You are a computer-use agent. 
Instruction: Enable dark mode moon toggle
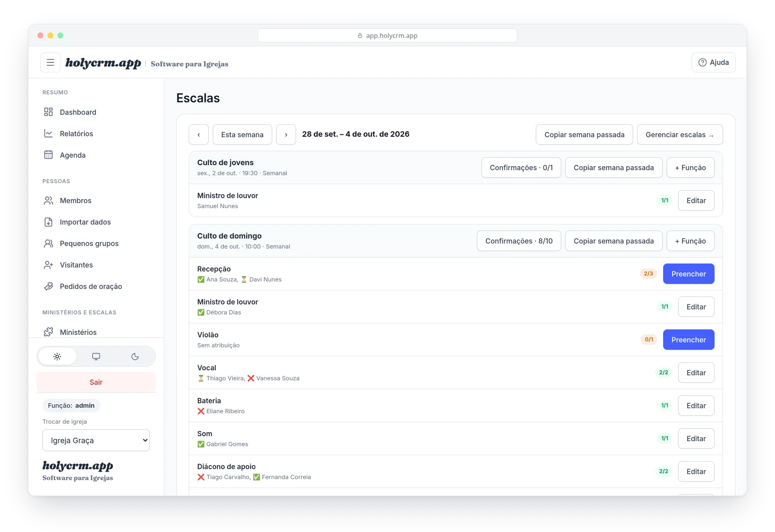135,356
